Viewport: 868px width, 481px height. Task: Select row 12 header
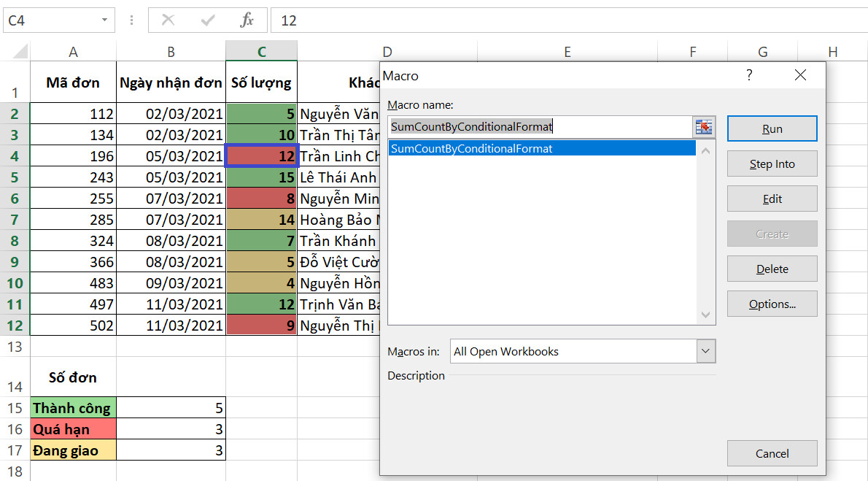(x=15, y=325)
